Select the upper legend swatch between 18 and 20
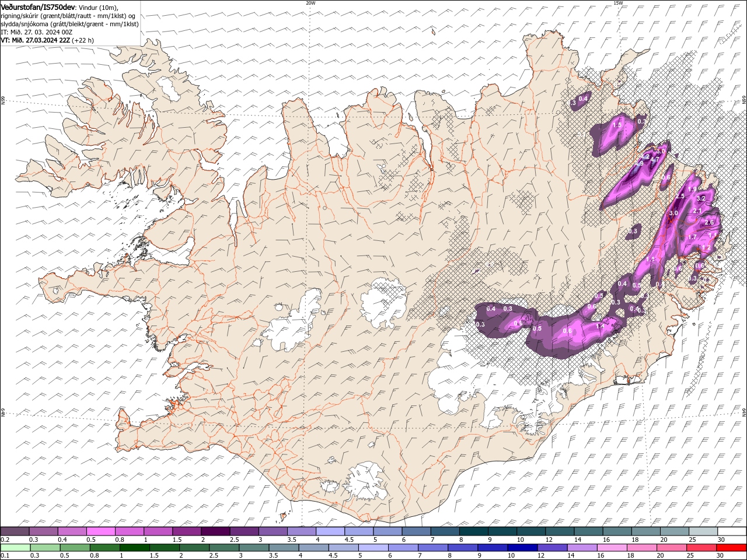Viewport: 747px width, 560px height. tap(644, 531)
